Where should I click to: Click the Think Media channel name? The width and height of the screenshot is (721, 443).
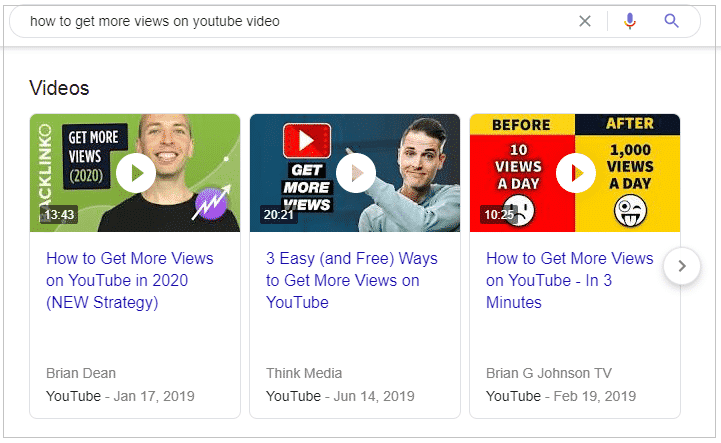(x=304, y=373)
